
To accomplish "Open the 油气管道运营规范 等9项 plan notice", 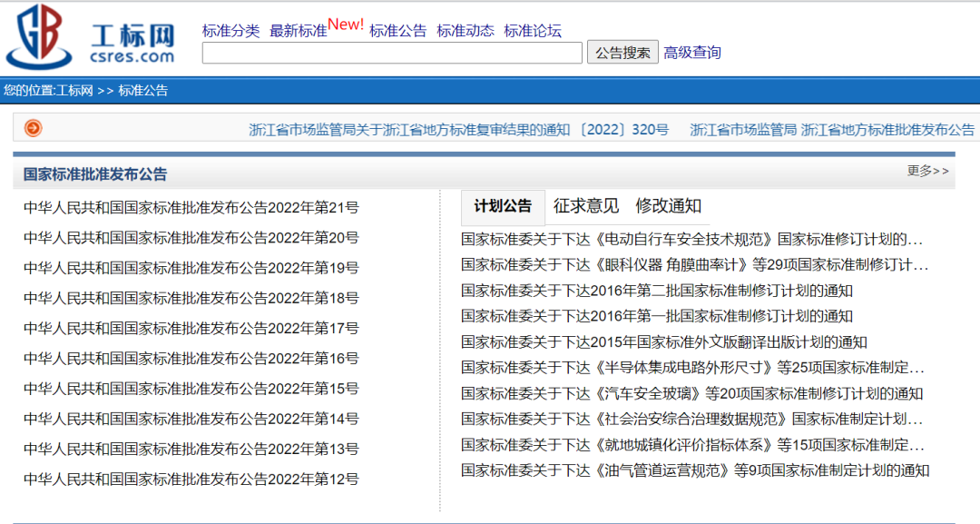I will 695,470.
